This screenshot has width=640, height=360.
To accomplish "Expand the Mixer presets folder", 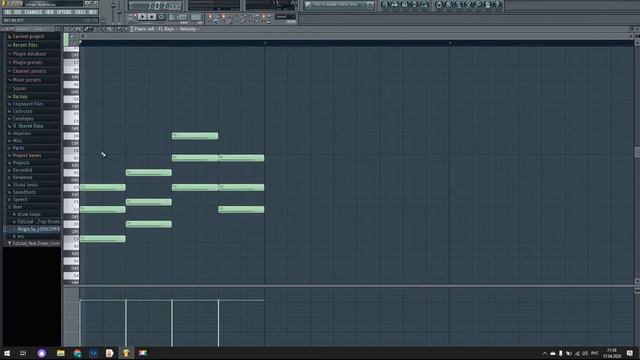I will pos(27,80).
